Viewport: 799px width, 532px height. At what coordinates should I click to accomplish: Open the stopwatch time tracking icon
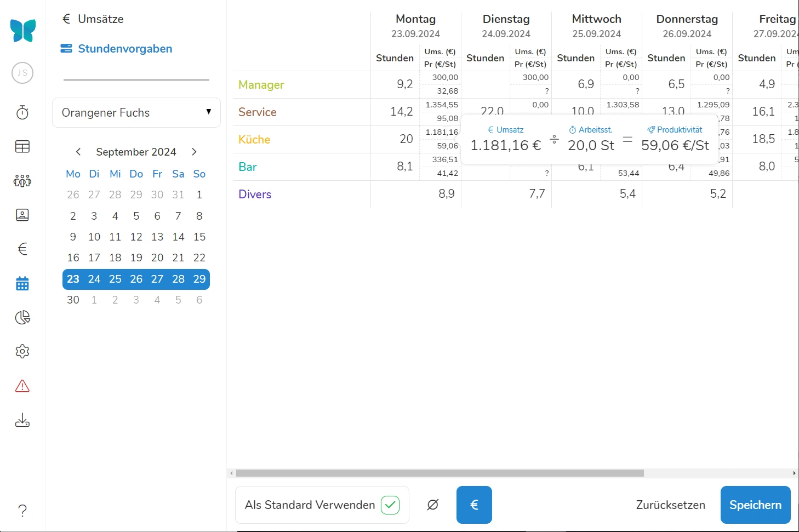pos(22,113)
